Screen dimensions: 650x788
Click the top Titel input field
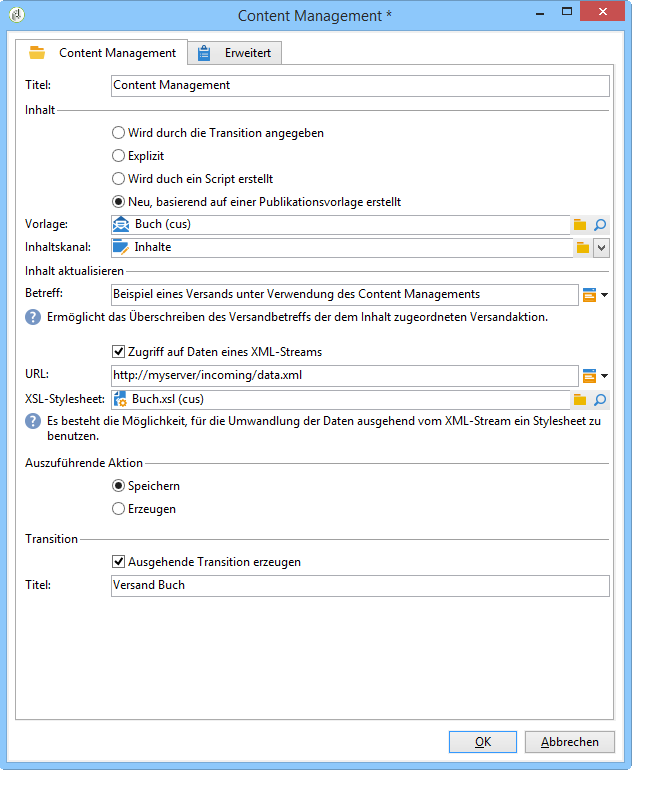(360, 85)
